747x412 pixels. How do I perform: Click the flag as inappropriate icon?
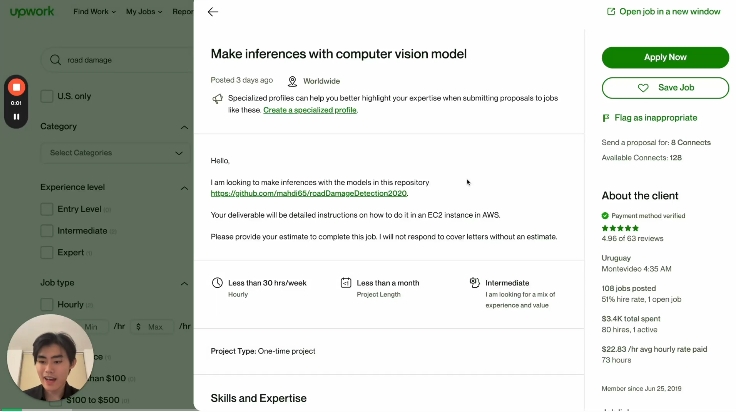point(606,117)
